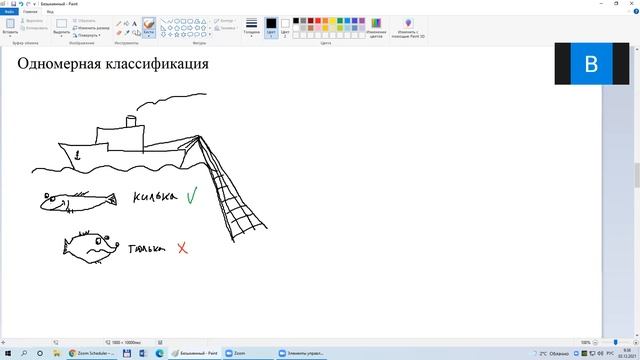
Task: Click the Paste (Вставить) clipboard icon
Action: pyautogui.click(x=10, y=23)
